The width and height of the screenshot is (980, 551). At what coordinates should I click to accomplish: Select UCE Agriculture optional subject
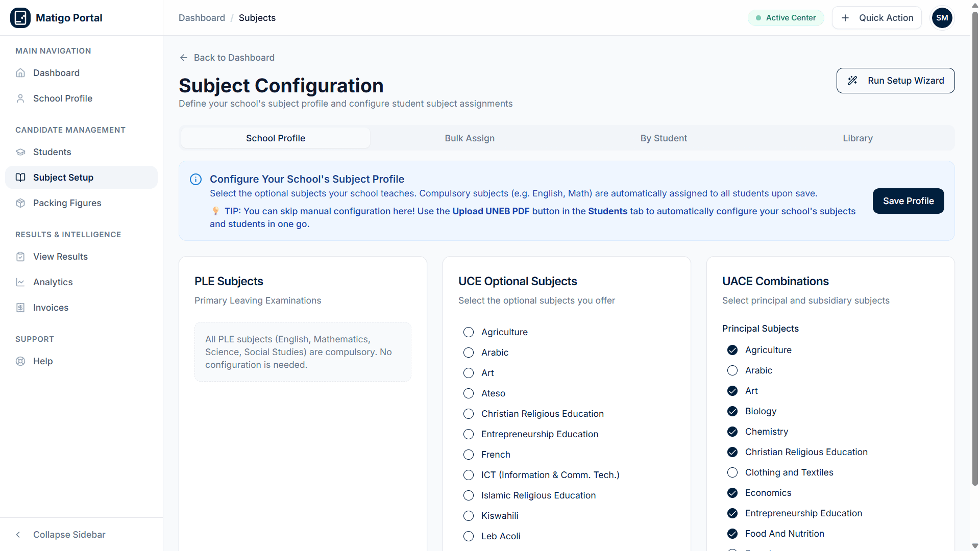coord(469,332)
